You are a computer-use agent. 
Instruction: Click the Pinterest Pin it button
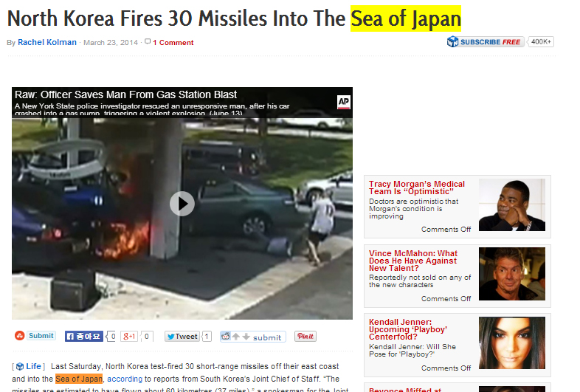305,336
